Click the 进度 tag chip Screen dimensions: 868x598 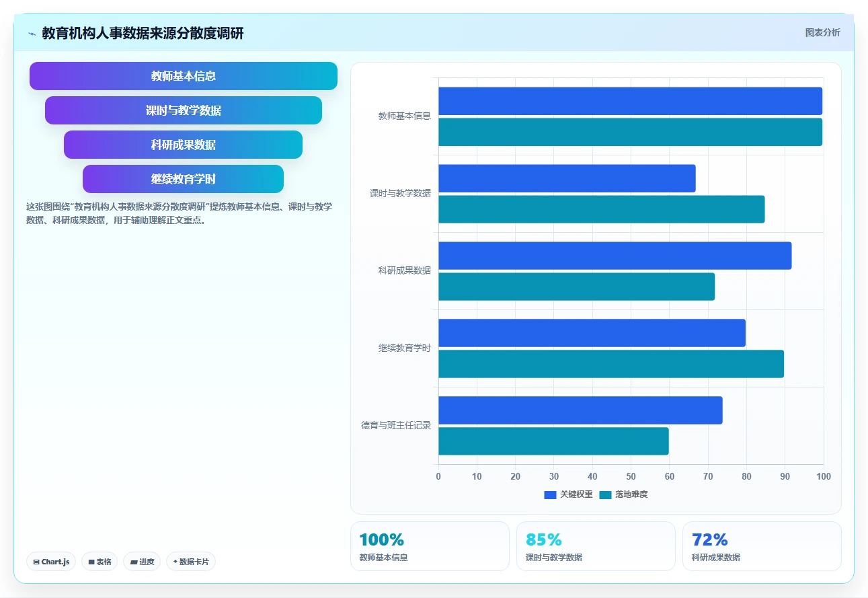tap(142, 562)
